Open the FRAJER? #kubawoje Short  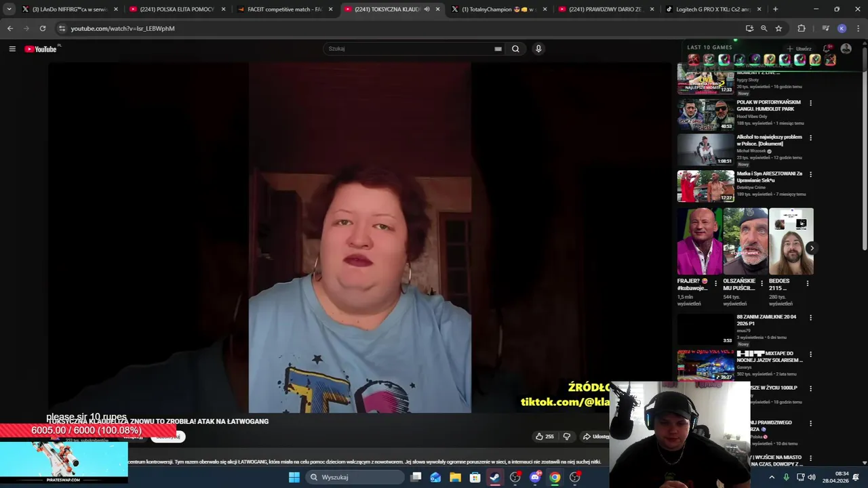click(699, 241)
